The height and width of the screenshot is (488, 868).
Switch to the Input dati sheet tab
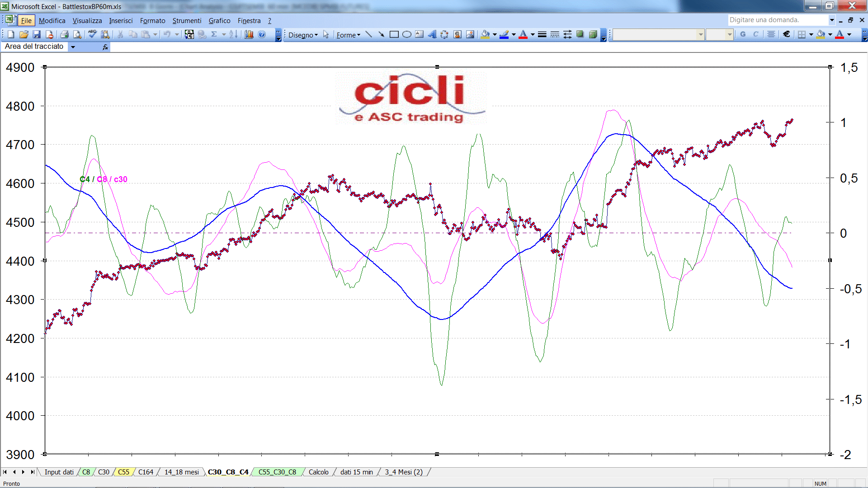[x=59, y=472]
